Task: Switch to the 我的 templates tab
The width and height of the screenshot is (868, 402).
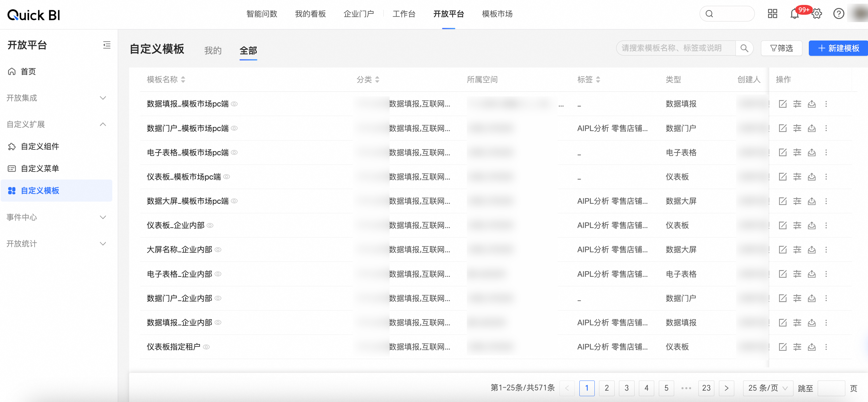Action: [213, 51]
